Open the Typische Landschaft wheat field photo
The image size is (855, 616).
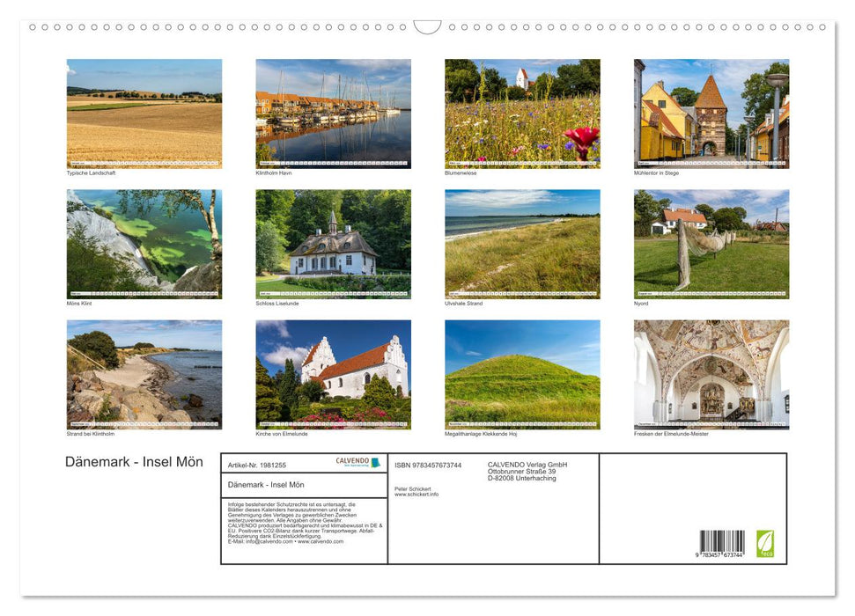144,114
